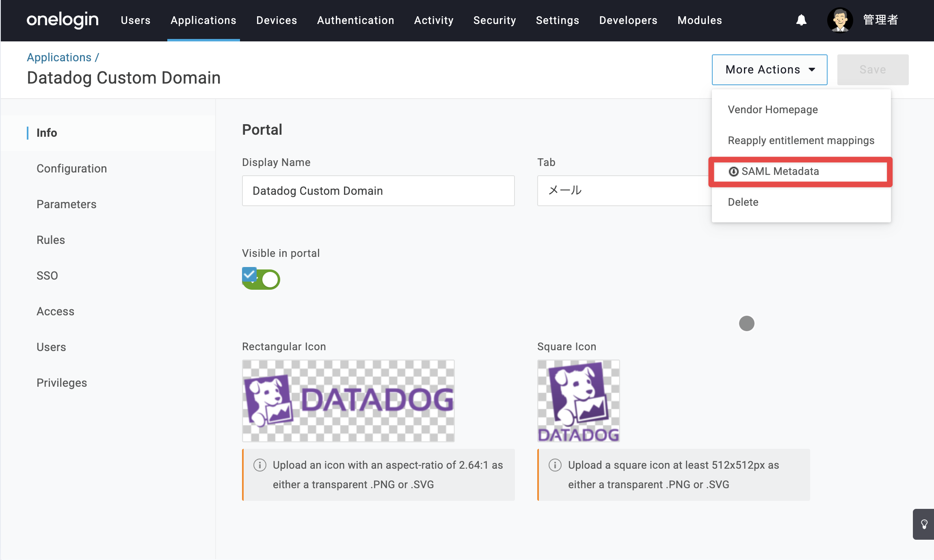Choose Reapply entitlement mappings
Image resolution: width=934 pixels, height=560 pixels.
click(x=801, y=140)
